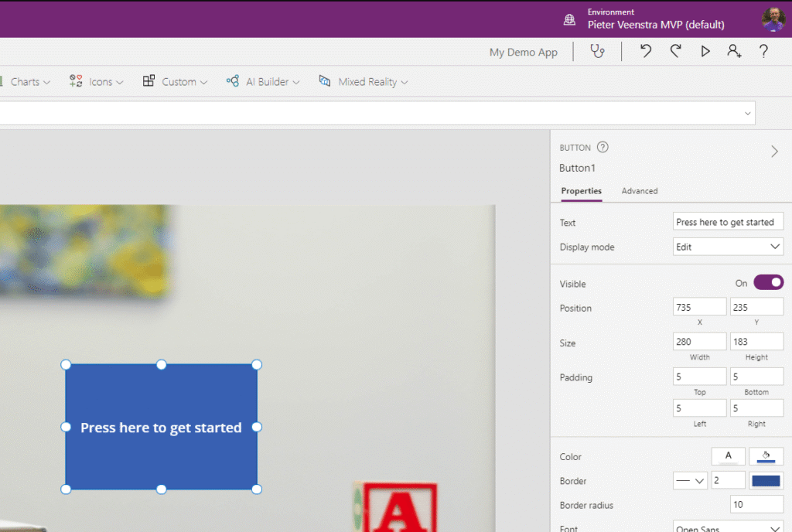The width and height of the screenshot is (792, 532).
Task: Click the Position Y field
Action: click(756, 307)
